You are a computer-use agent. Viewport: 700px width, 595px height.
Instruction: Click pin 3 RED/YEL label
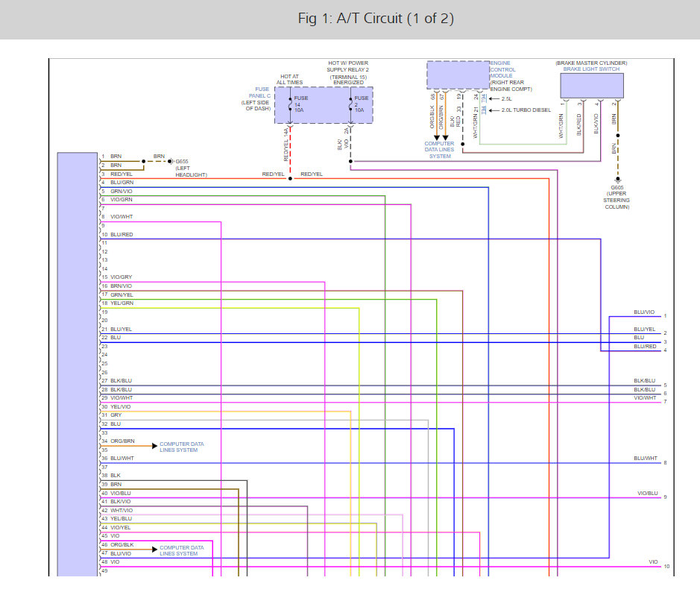pos(122,174)
